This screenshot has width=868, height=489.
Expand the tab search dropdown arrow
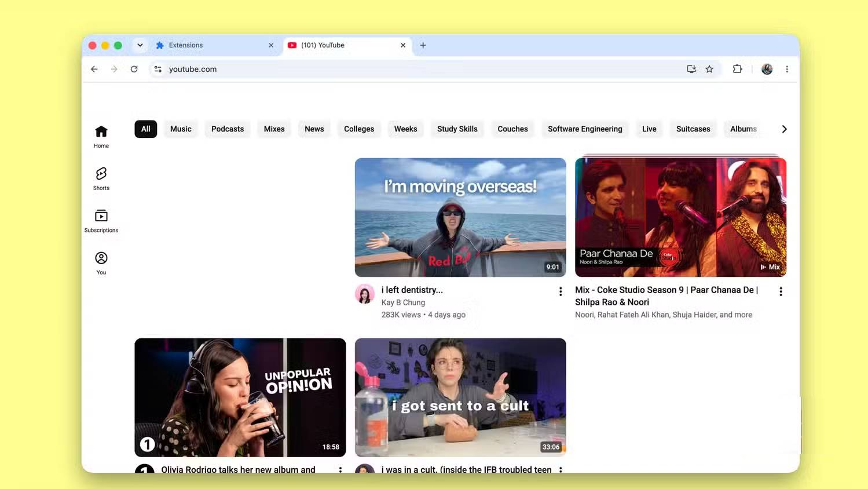[x=140, y=45]
